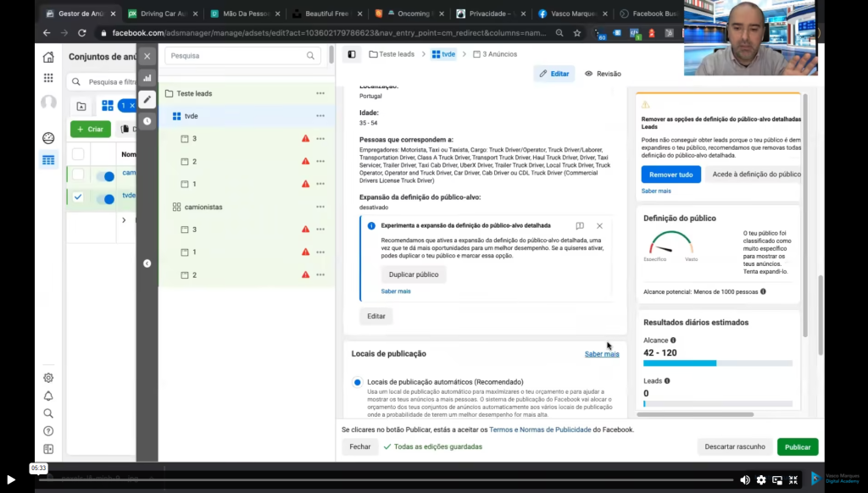The height and width of the screenshot is (493, 868).
Task: Open the settings gear in Facebook sidebar
Action: (x=48, y=378)
